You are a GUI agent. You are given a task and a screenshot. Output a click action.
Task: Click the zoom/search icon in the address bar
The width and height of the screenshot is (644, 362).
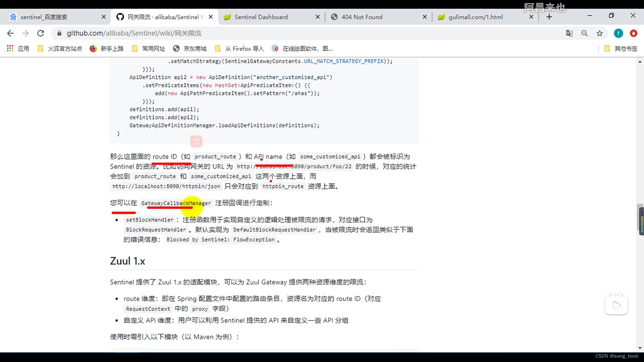pyautogui.click(x=585, y=33)
